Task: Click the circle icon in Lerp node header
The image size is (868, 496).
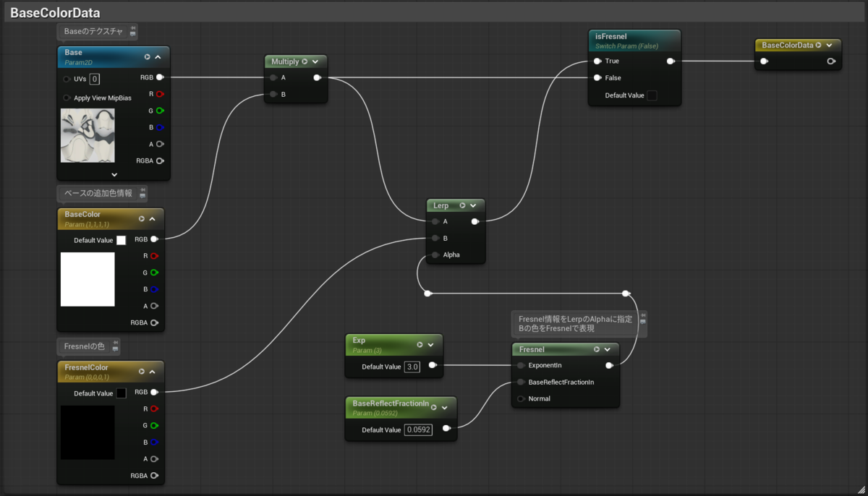Action: click(463, 206)
